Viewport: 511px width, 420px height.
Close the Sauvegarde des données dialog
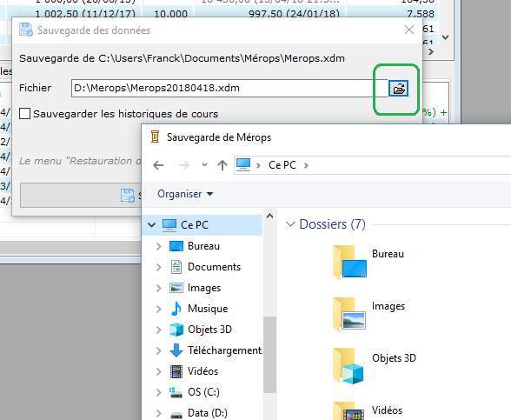[409, 30]
